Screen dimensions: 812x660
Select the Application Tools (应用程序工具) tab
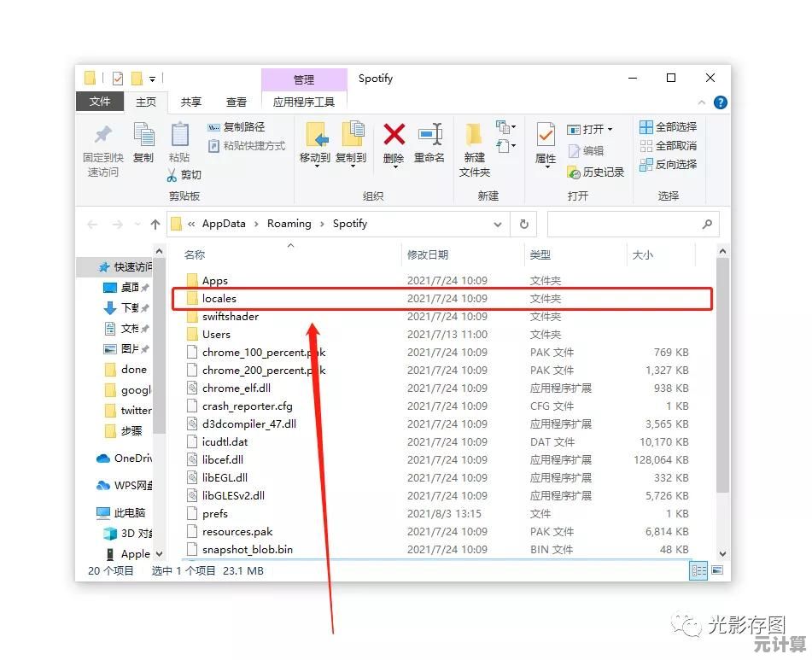tap(304, 102)
